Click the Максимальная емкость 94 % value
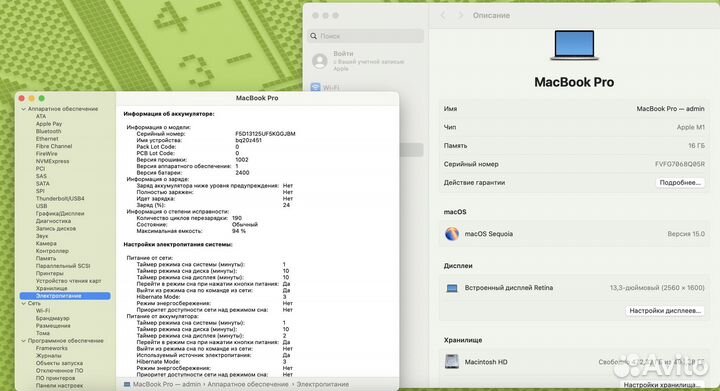This screenshot has height=391, width=720. (239, 231)
